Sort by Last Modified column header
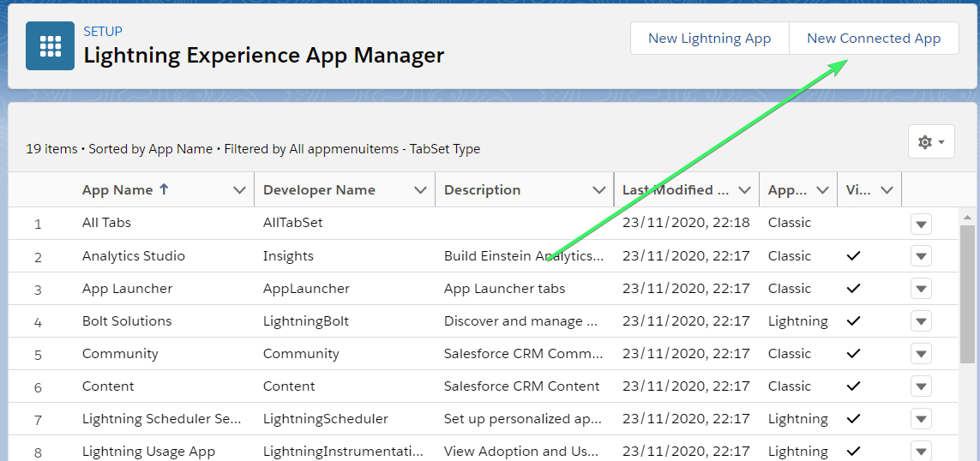 click(x=676, y=190)
